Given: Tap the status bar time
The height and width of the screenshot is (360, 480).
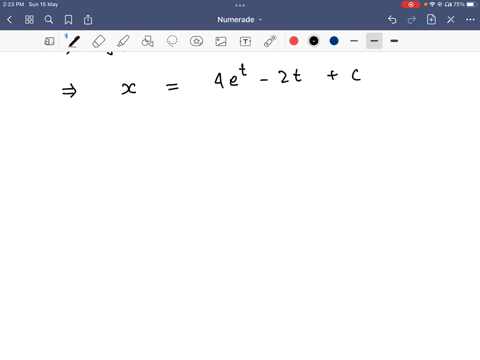Looking at the screenshot, I should pos(13,4).
